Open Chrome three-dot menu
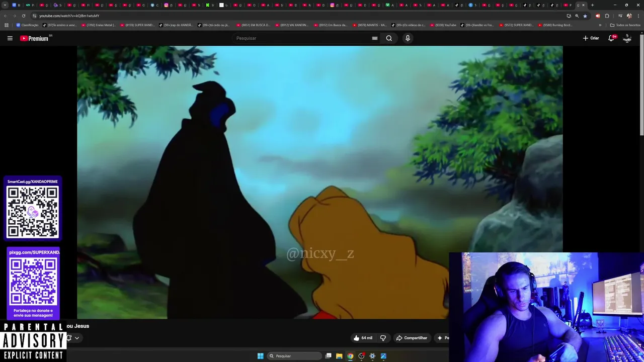Viewport: 644px width, 362px height. 638,16
